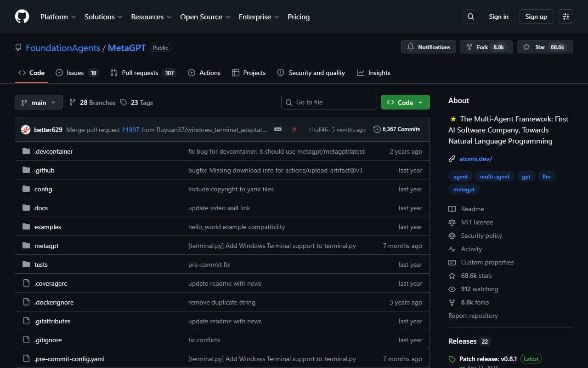Open Security and quality tab

click(311, 73)
